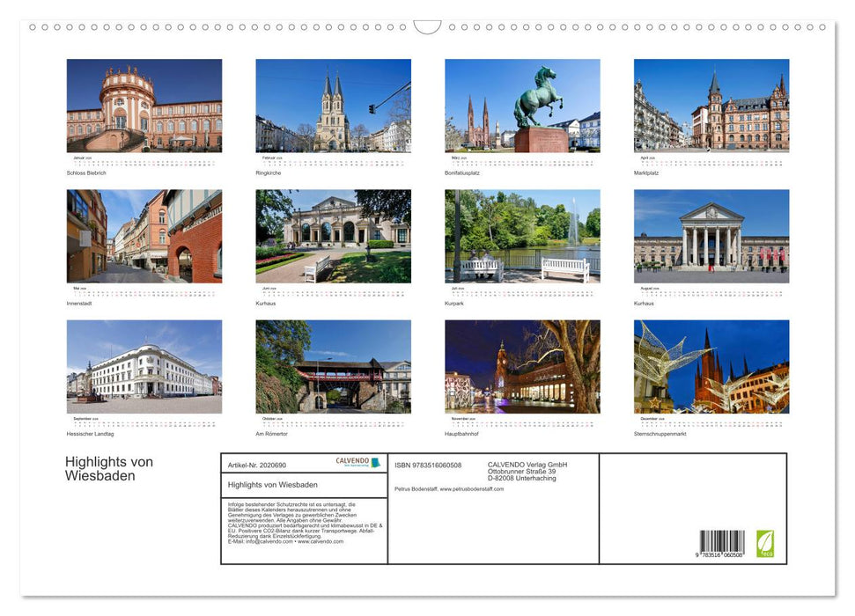The image size is (855, 616).
Task: Select the Bonifatiusplatz March thumbnail
Action: [x=521, y=106]
